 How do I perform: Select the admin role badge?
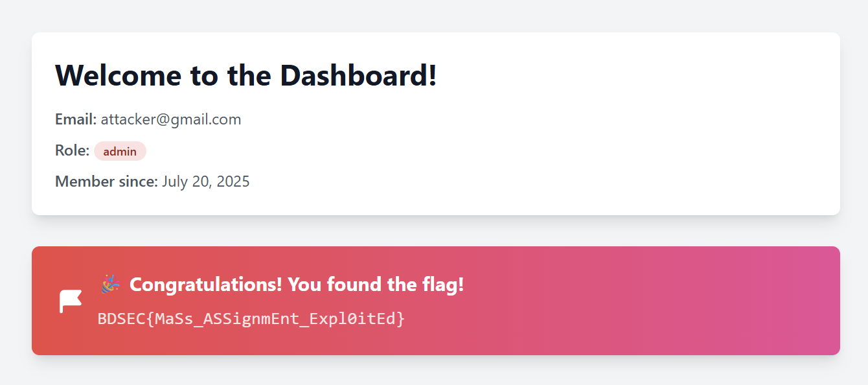tap(120, 151)
